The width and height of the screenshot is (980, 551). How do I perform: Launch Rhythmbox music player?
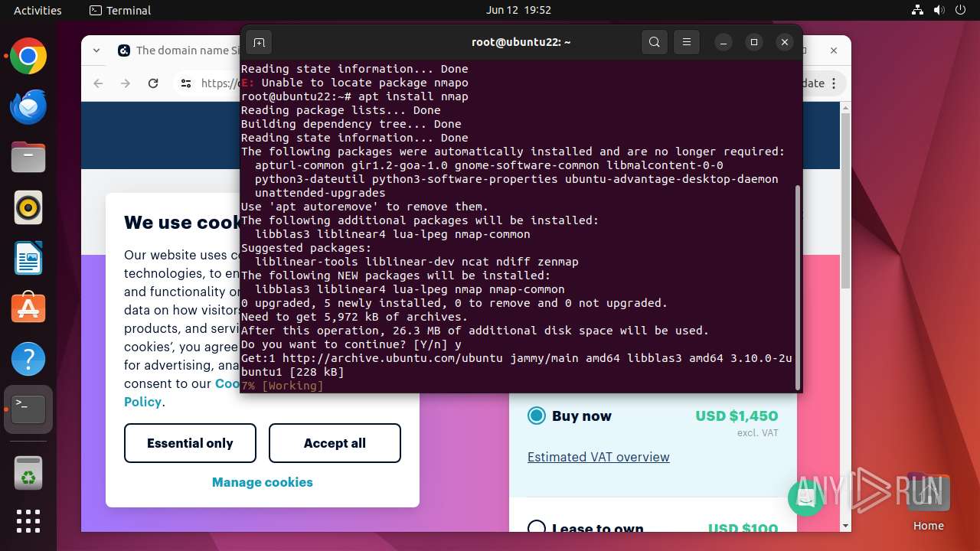(x=28, y=208)
